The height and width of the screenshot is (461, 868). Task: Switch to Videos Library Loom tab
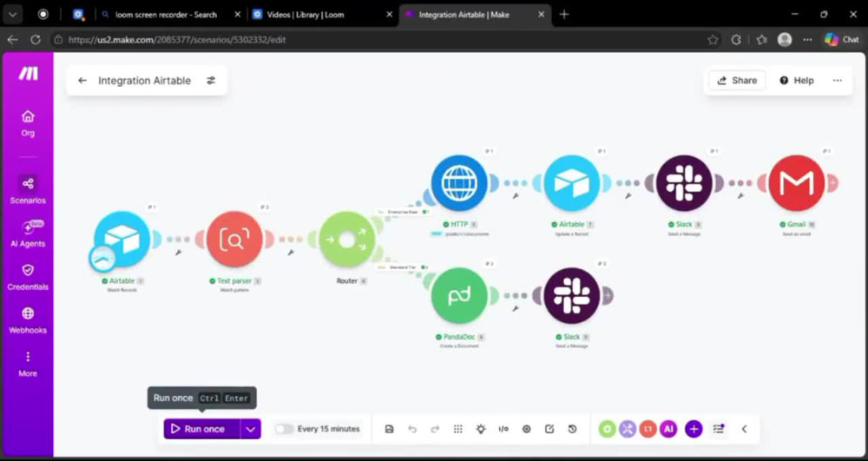click(306, 15)
